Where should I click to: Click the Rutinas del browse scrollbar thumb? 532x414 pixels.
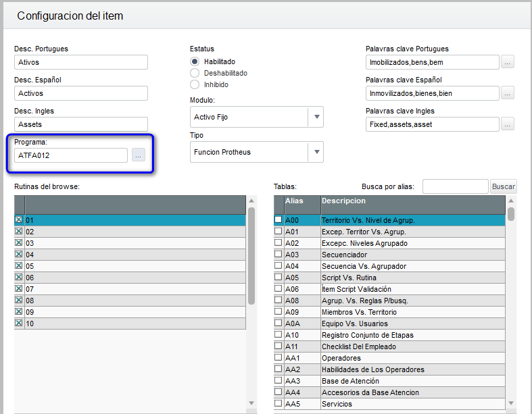(x=251, y=256)
